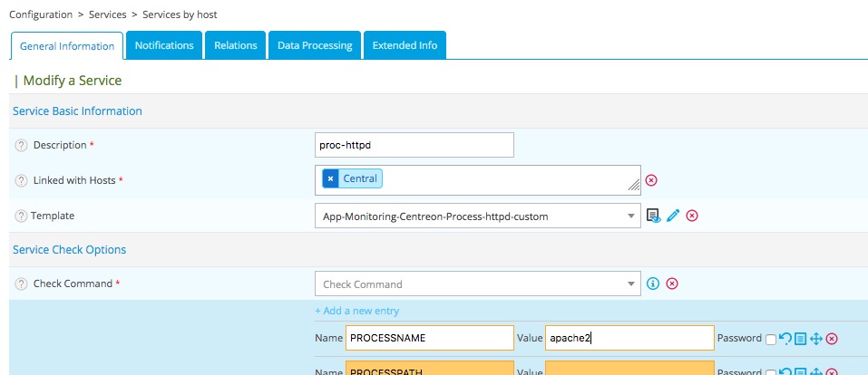The image size is (868, 375).
Task: Clear the Template selection
Action: 692,216
